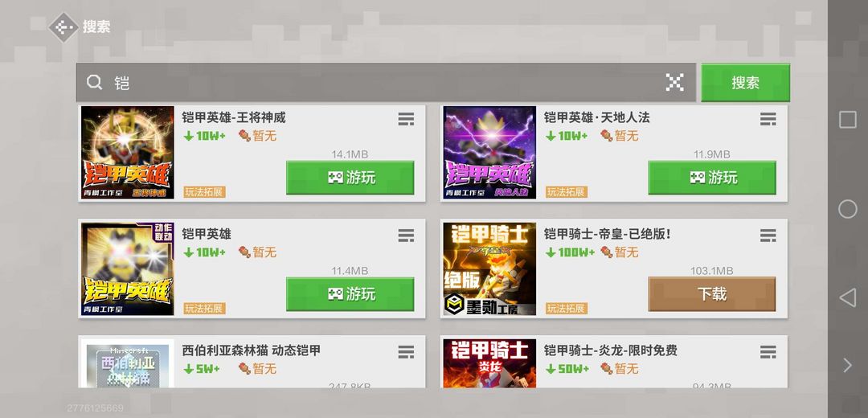Click the green 搜索 search button

pos(745,83)
